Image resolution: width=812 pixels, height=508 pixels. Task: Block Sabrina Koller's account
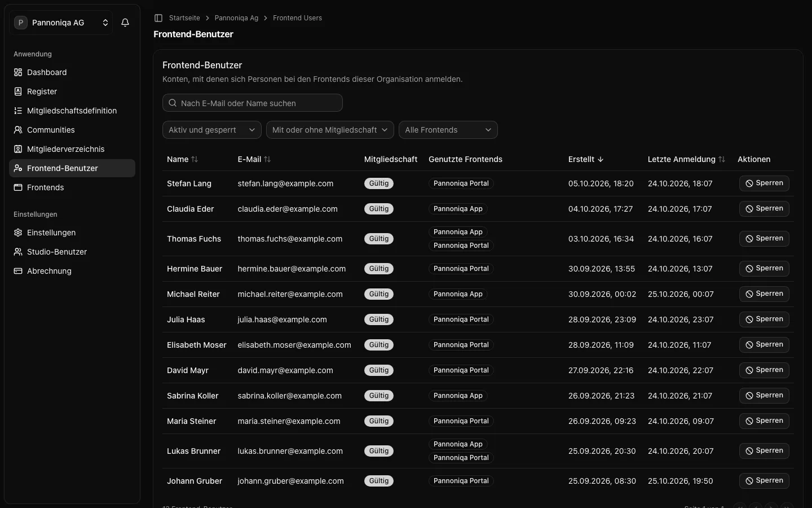764,396
